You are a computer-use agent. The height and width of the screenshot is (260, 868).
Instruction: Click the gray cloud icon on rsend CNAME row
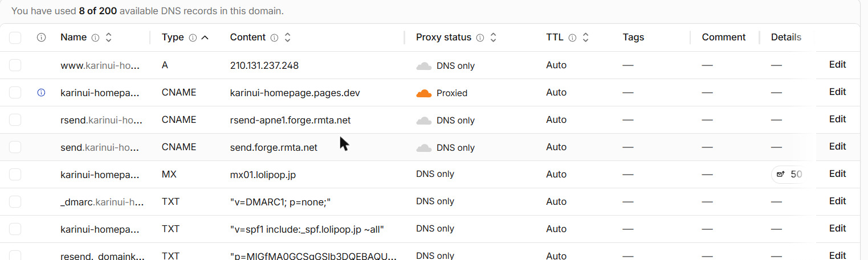pos(423,121)
